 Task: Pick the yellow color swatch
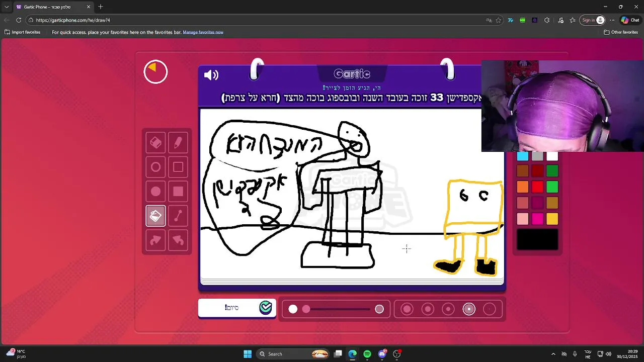pyautogui.click(x=552, y=219)
